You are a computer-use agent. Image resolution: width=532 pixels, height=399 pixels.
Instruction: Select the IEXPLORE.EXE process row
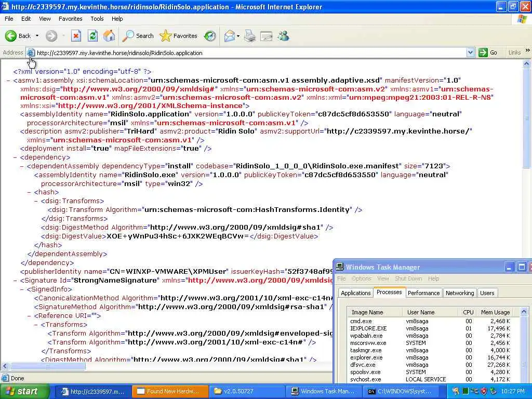point(430,328)
